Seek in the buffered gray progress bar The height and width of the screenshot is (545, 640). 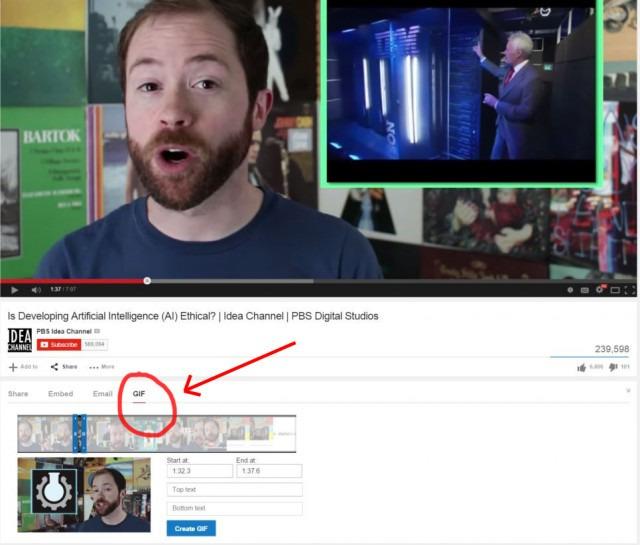(232, 281)
